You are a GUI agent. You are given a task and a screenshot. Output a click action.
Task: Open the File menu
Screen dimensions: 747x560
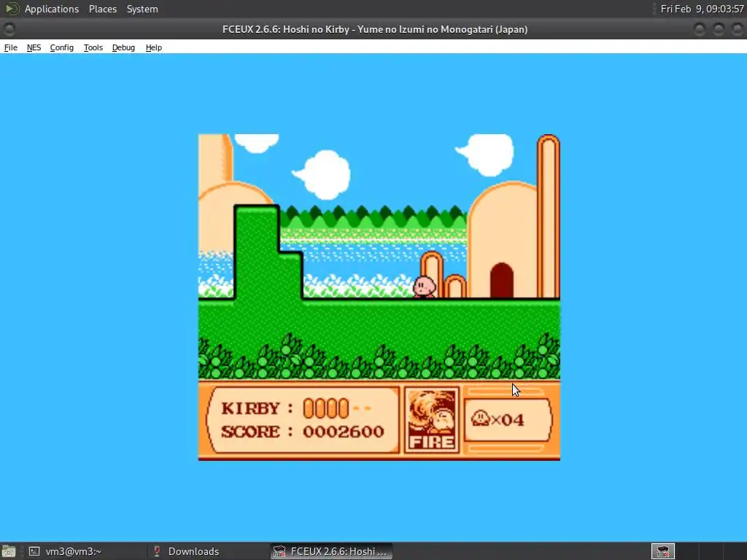point(10,47)
